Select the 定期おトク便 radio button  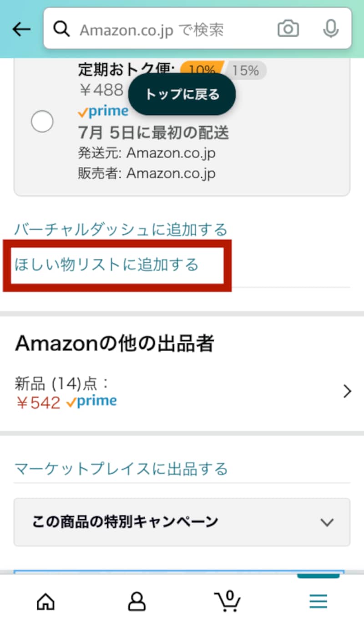click(x=42, y=122)
